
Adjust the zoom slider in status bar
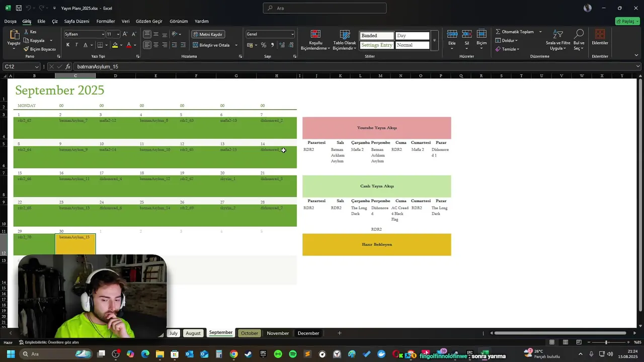point(606,342)
